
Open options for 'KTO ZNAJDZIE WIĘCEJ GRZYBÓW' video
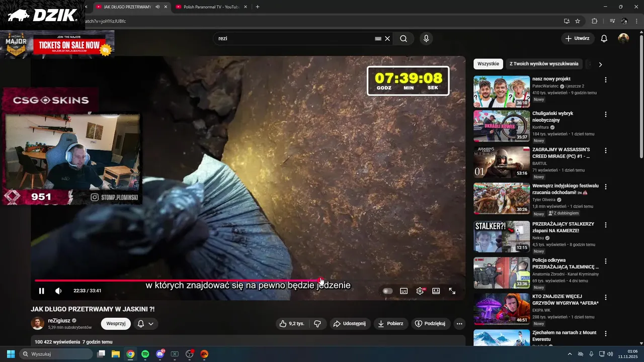point(606,298)
